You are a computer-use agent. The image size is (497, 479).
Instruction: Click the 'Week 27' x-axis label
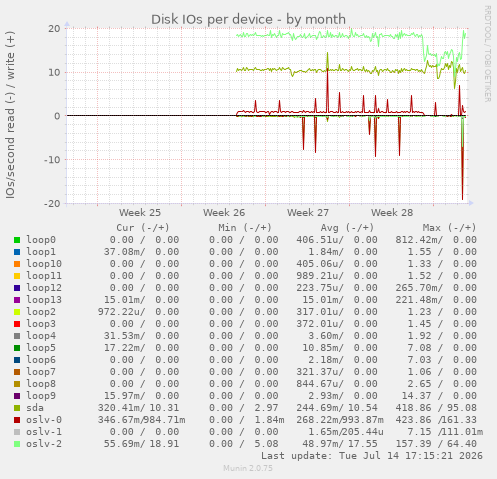[308, 213]
